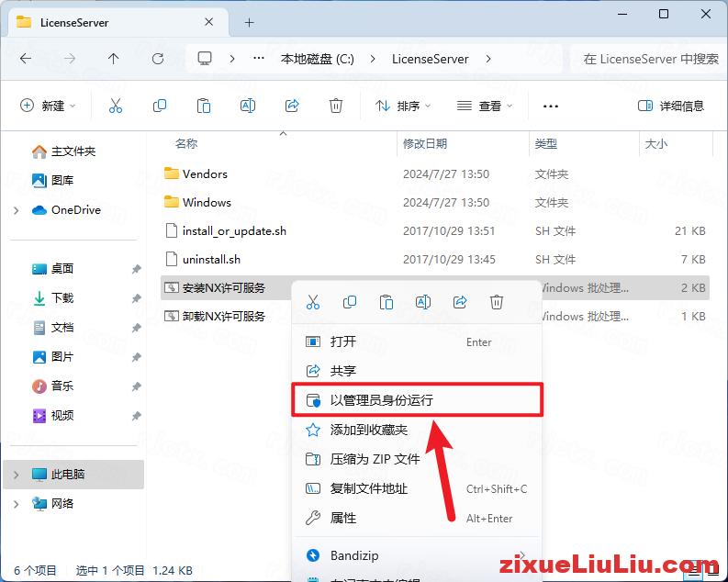Click the Delete trash icon in context menu

tap(497, 303)
